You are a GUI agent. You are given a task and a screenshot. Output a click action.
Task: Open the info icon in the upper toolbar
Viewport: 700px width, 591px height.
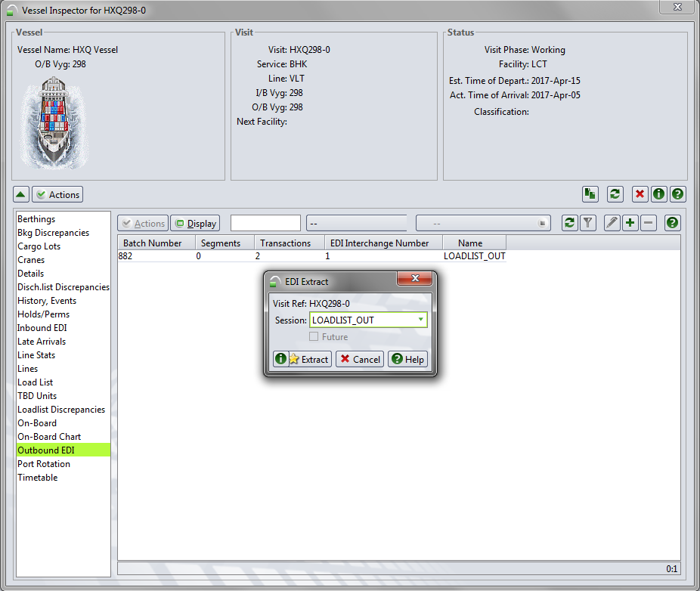[658, 194]
